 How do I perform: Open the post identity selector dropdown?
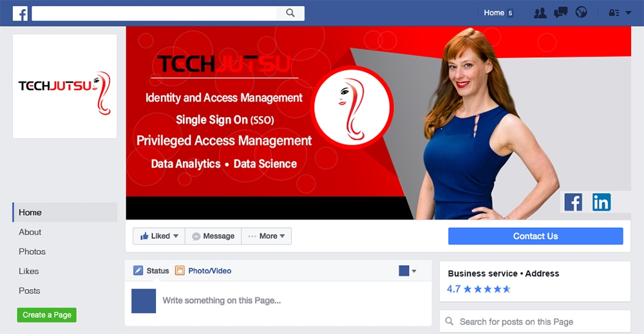408,271
